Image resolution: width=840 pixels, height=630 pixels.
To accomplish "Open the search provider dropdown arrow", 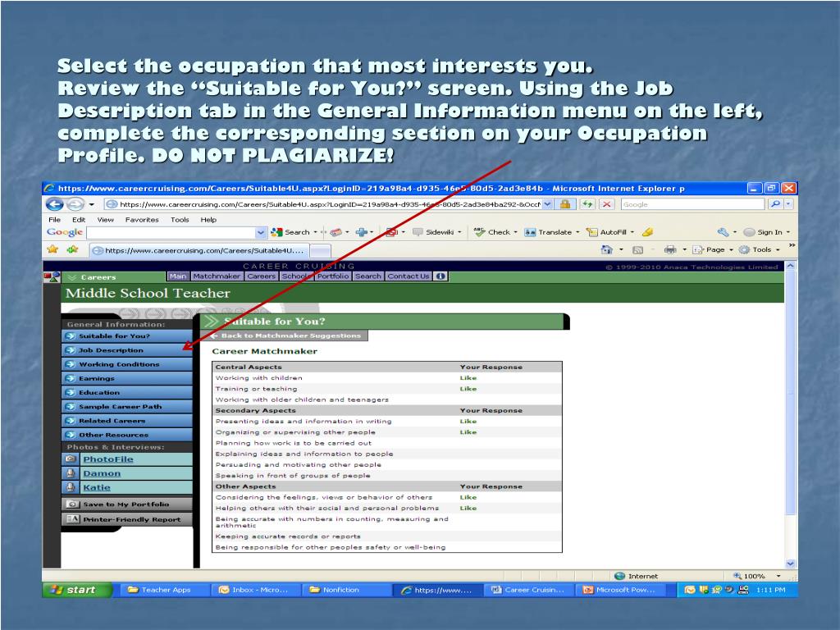I will [x=788, y=204].
